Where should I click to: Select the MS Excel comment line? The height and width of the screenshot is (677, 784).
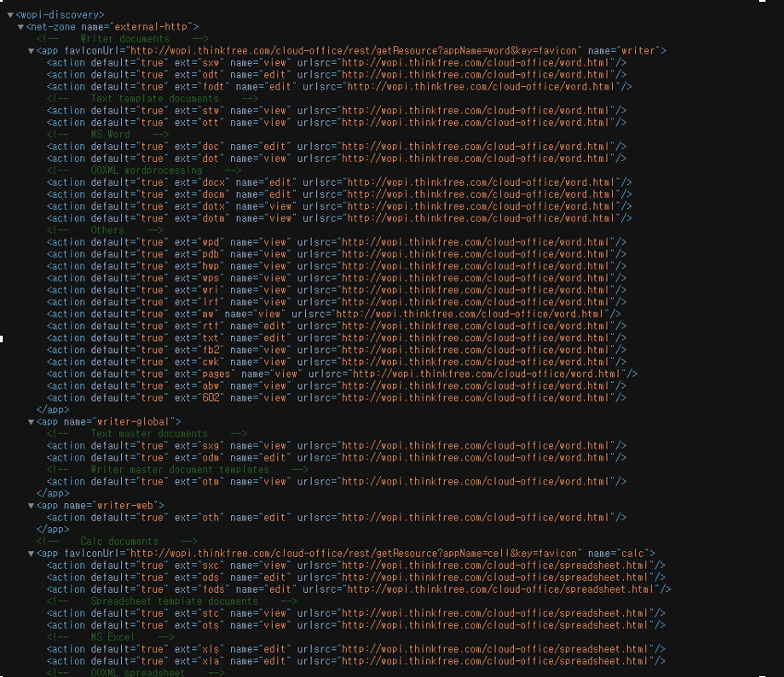click(x=111, y=638)
